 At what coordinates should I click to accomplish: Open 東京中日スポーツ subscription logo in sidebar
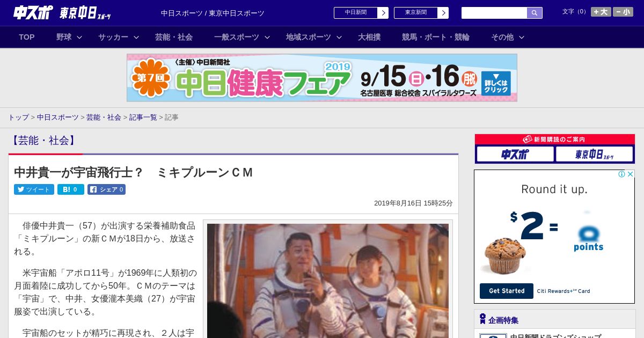click(594, 155)
